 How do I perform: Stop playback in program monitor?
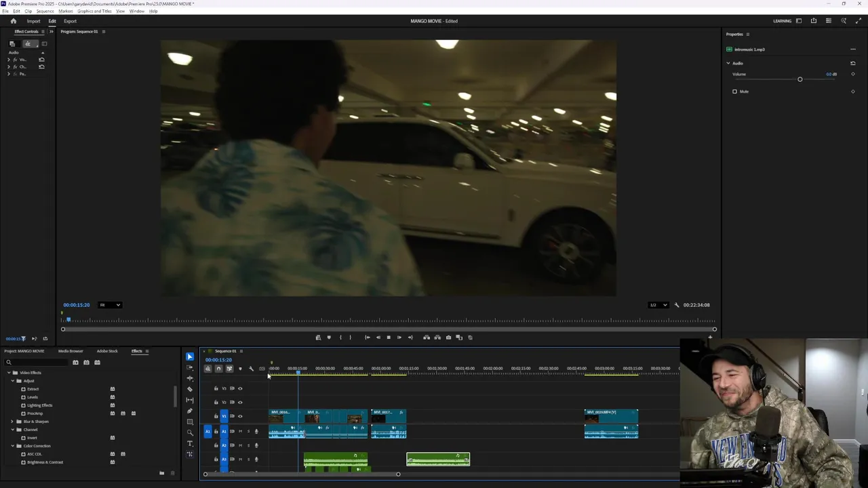389,338
